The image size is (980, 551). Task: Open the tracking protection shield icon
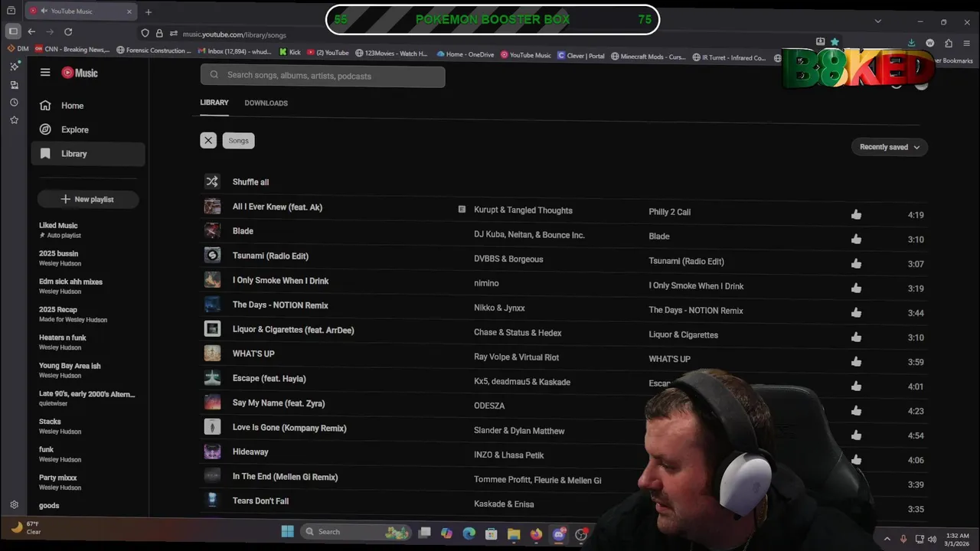pyautogui.click(x=145, y=34)
